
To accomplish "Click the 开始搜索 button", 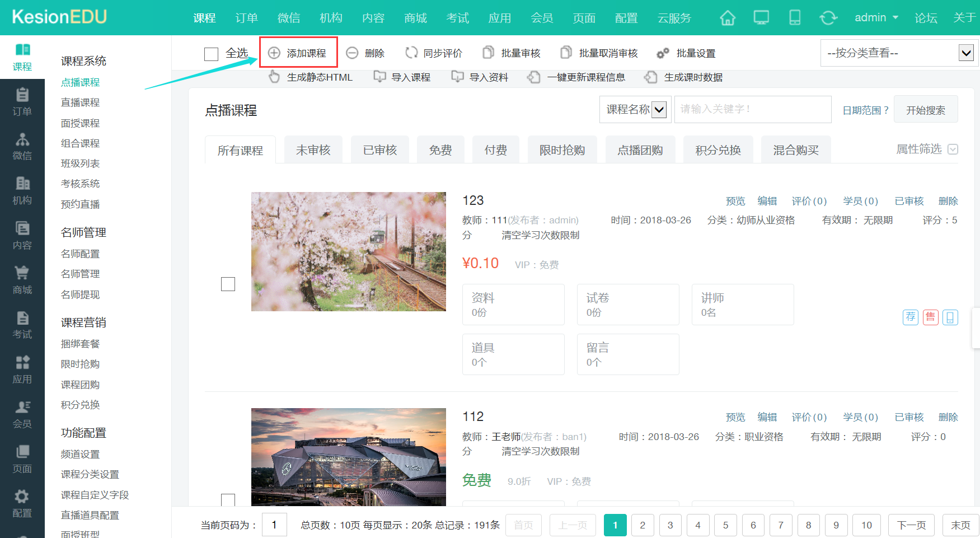I will pyautogui.click(x=926, y=110).
